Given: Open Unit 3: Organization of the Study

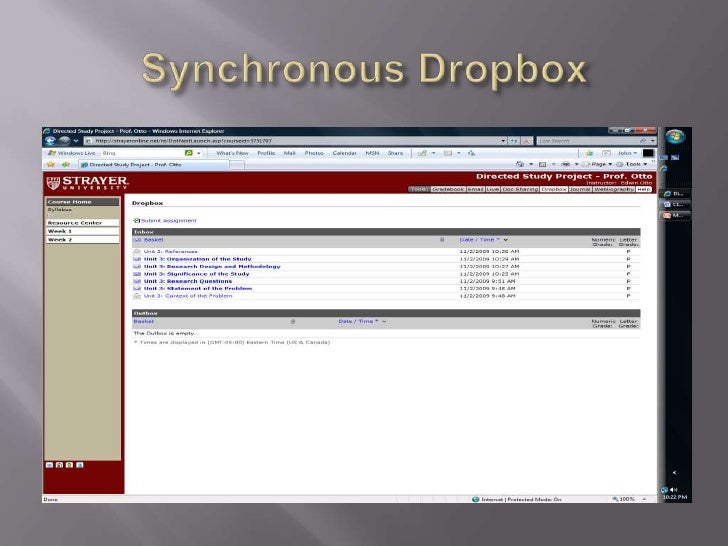Looking at the screenshot, I should point(197,259).
